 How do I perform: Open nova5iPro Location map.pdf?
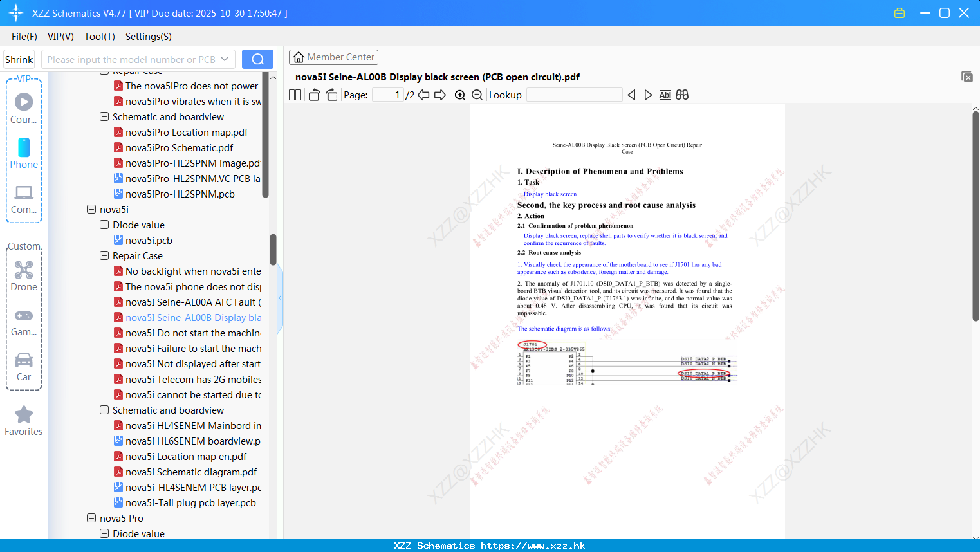pos(187,132)
